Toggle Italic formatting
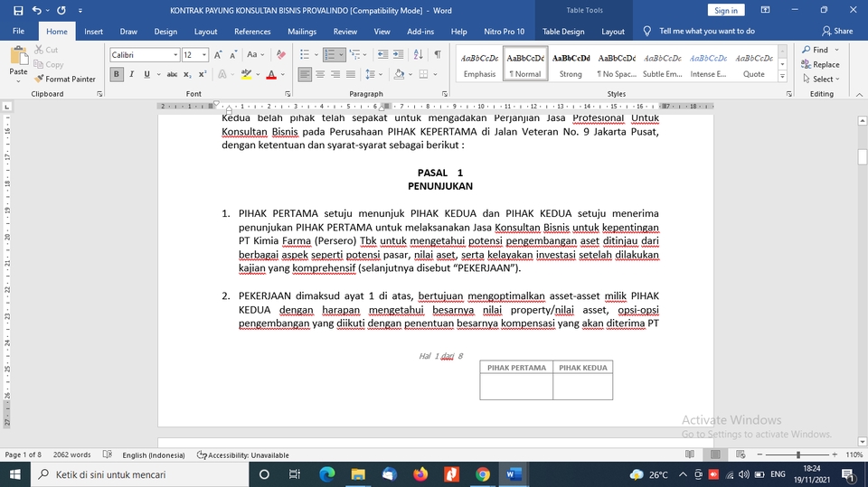The height and width of the screenshot is (487, 868). click(132, 74)
